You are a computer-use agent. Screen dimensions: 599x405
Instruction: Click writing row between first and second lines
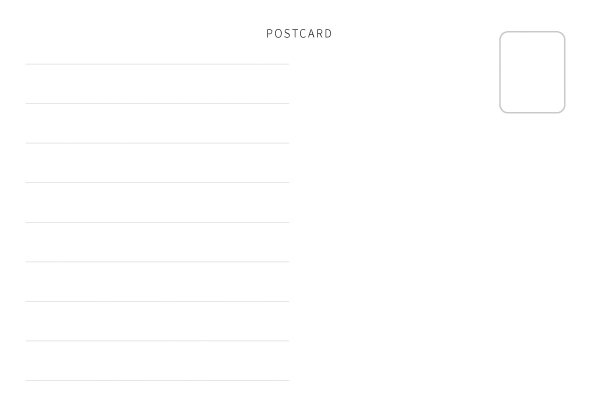[x=157, y=84]
